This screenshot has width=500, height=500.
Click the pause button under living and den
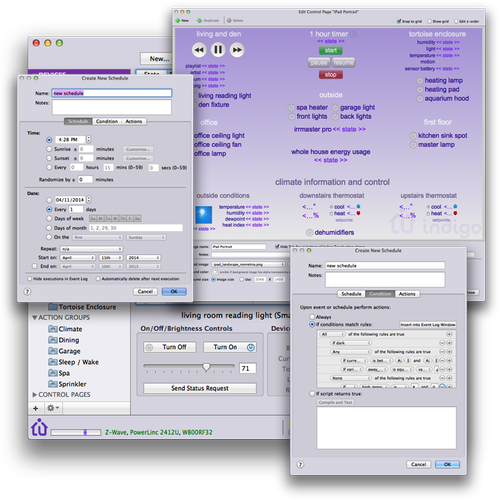[218, 50]
